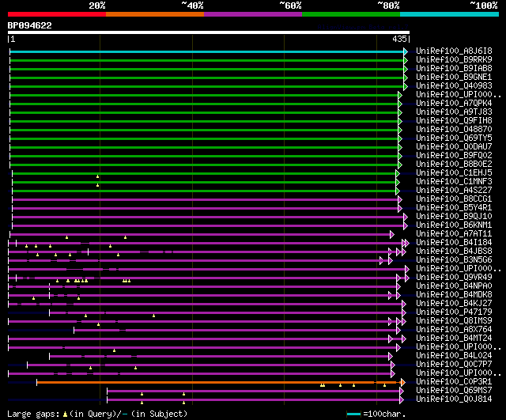Screen dimensions: 506x420
Task: Click the purple arrowhead ending the A7AT11 alignment
Action: (x=392, y=235)
